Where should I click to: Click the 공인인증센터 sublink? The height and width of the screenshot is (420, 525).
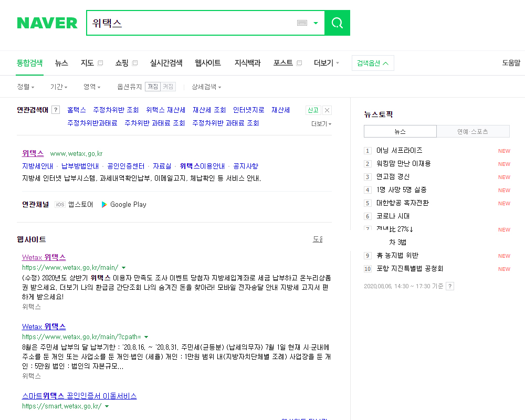click(x=126, y=166)
